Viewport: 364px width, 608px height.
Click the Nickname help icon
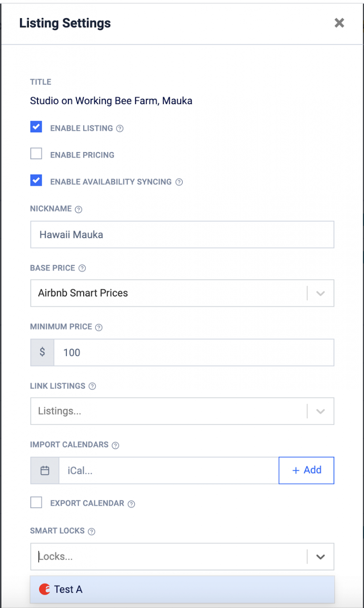pyautogui.click(x=78, y=209)
